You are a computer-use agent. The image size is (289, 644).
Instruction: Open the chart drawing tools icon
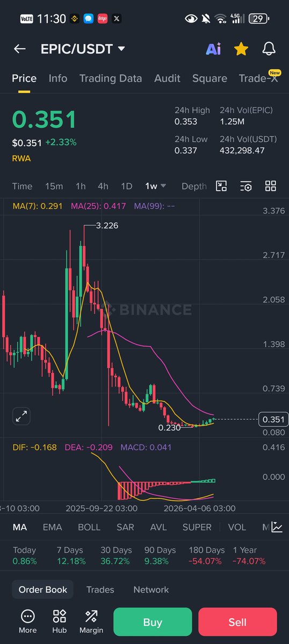click(221, 186)
